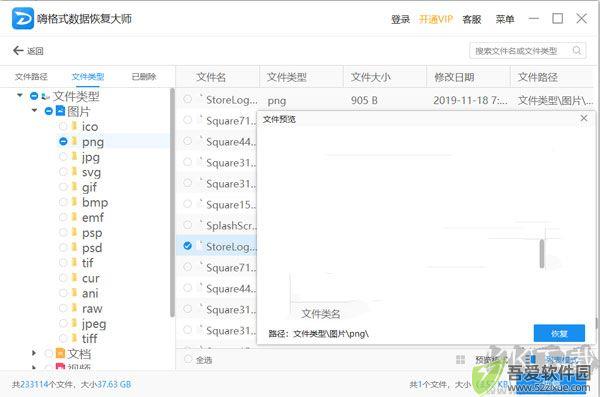Screen dimensions: 600x397
Task: Click the back arrow icon
Action: (18, 51)
